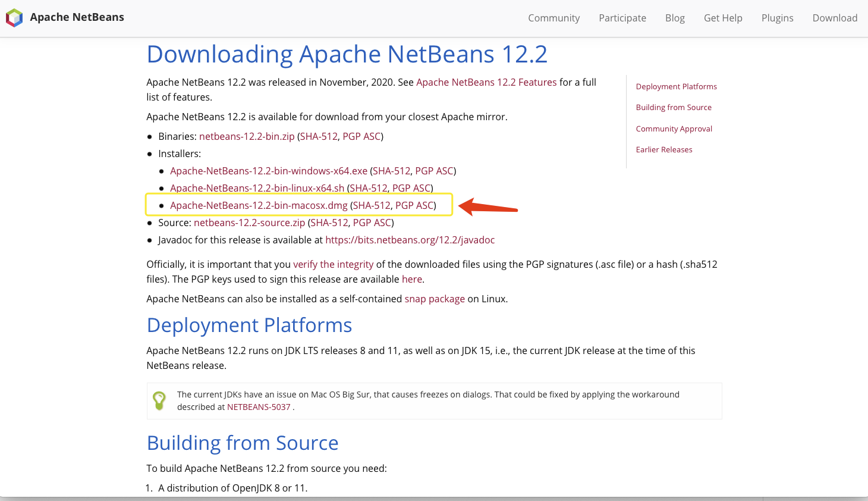Open PGP ASC link for netbeans-12.2-bin.zip
This screenshot has height=501, width=868.
[361, 136]
